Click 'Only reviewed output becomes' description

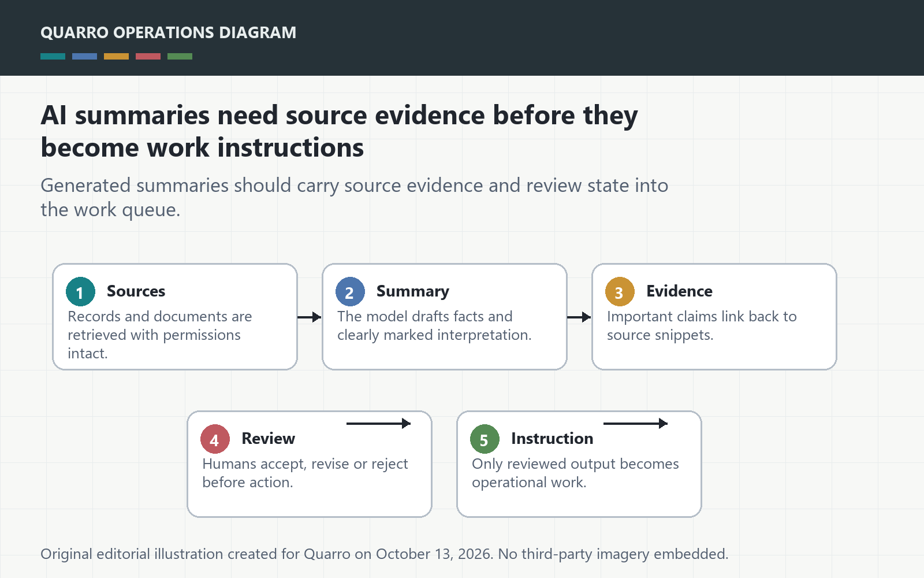575,473
